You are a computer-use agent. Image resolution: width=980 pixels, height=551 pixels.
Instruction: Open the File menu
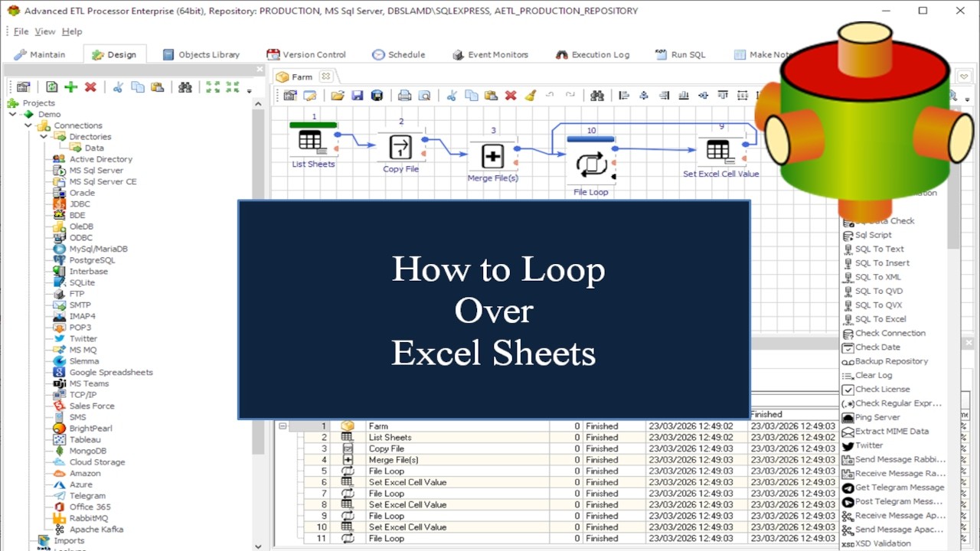pyautogui.click(x=21, y=31)
